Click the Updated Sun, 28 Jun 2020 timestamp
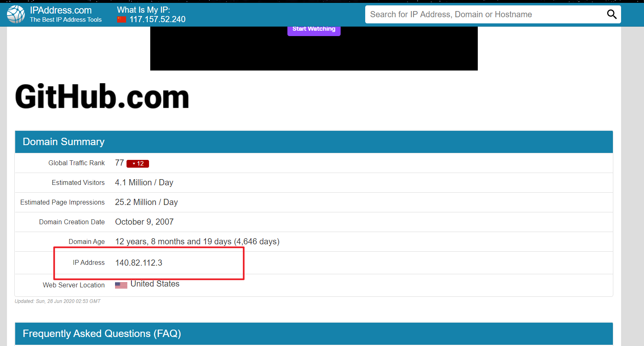Screen dimensions: 644x346 click(58, 301)
